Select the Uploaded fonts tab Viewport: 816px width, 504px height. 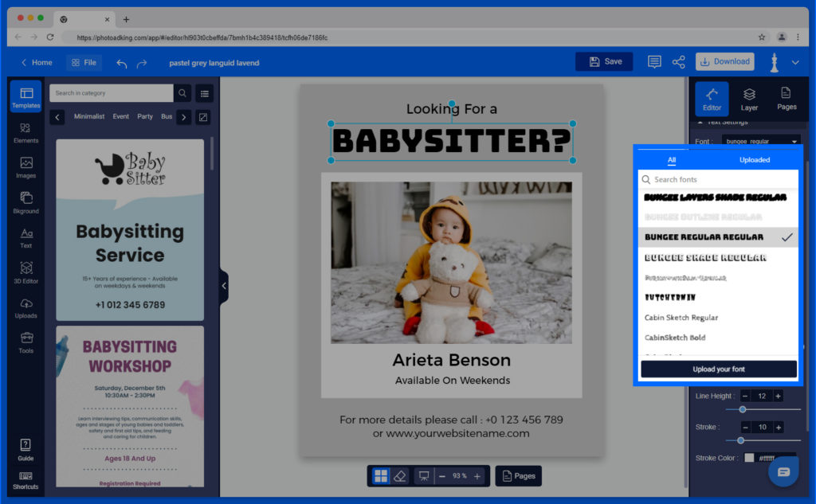755,160
